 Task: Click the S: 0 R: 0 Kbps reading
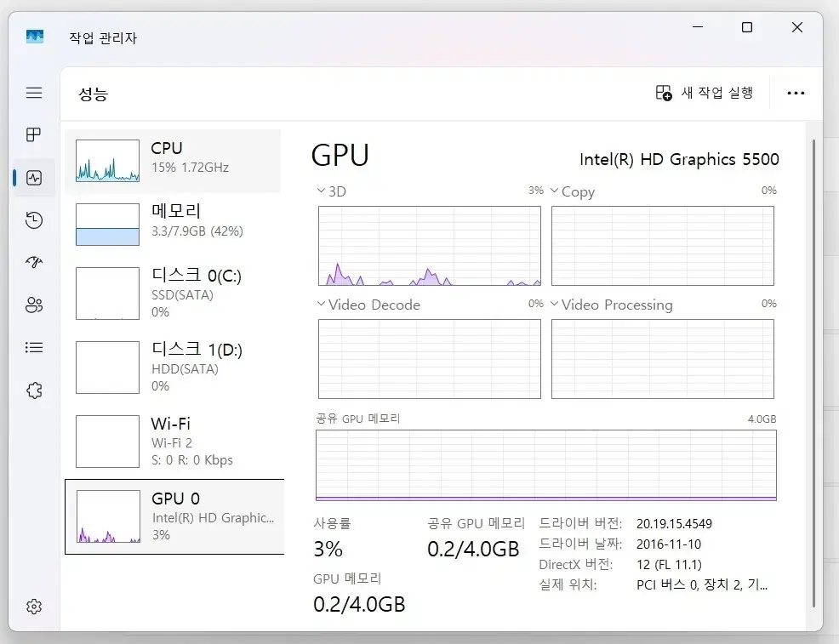pyautogui.click(x=192, y=460)
